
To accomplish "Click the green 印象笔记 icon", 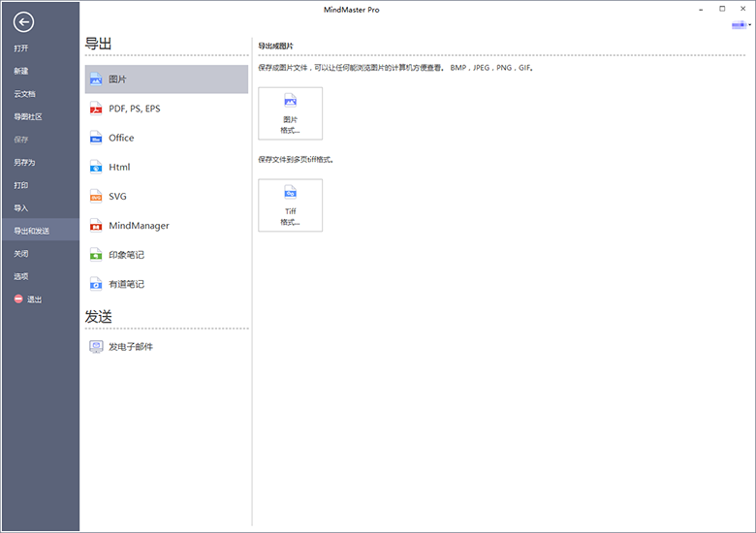I will click(x=96, y=255).
